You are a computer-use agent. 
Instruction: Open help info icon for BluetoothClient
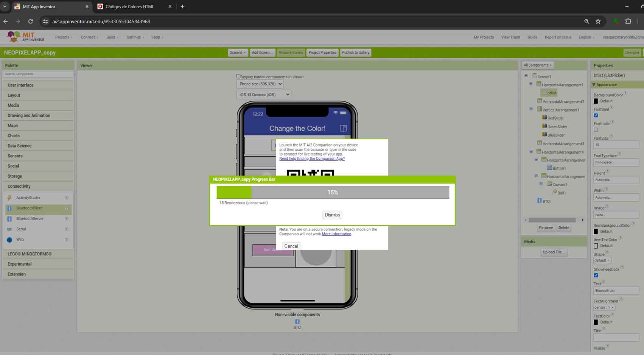pos(67,208)
